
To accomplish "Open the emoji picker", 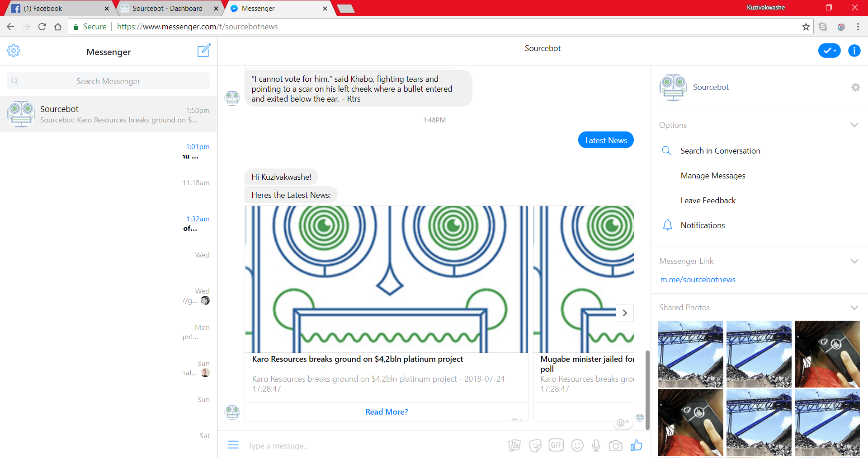I will [x=577, y=445].
